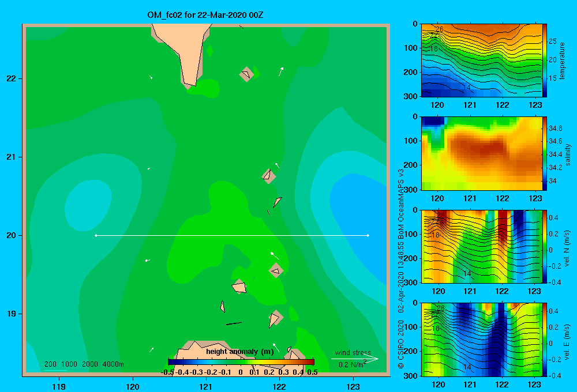Viewport: 577px width, 392px height.
Task: Click the CSIRO BoM OceanMAPS v3 credit text
Action: pyautogui.click(x=401, y=270)
